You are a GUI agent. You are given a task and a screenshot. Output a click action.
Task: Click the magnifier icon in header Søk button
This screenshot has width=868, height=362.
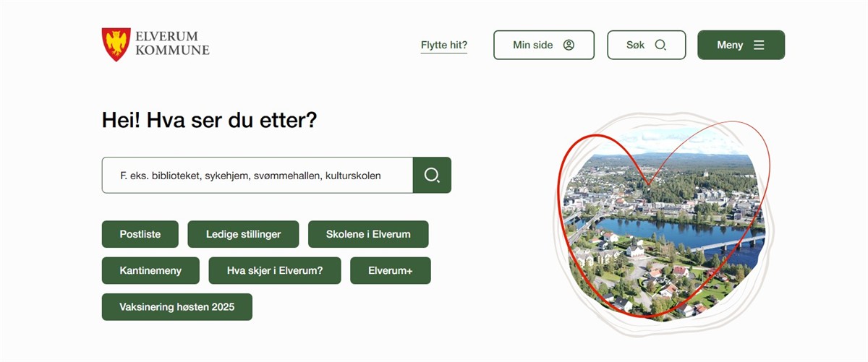(660, 45)
